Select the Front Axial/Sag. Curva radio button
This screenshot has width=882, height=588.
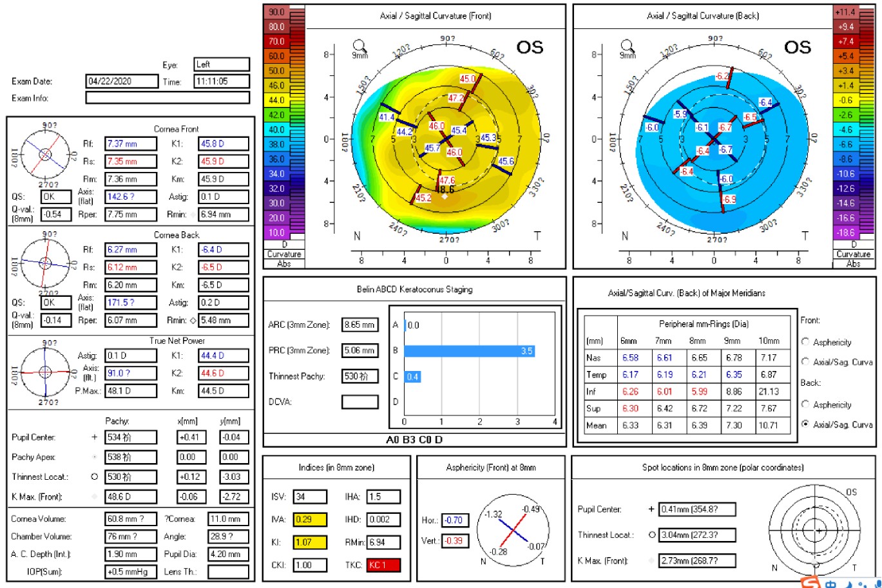click(x=805, y=362)
